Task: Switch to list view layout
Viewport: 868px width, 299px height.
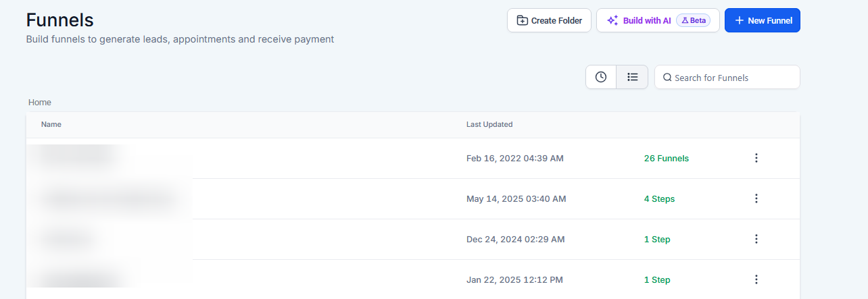Action: coord(632,77)
